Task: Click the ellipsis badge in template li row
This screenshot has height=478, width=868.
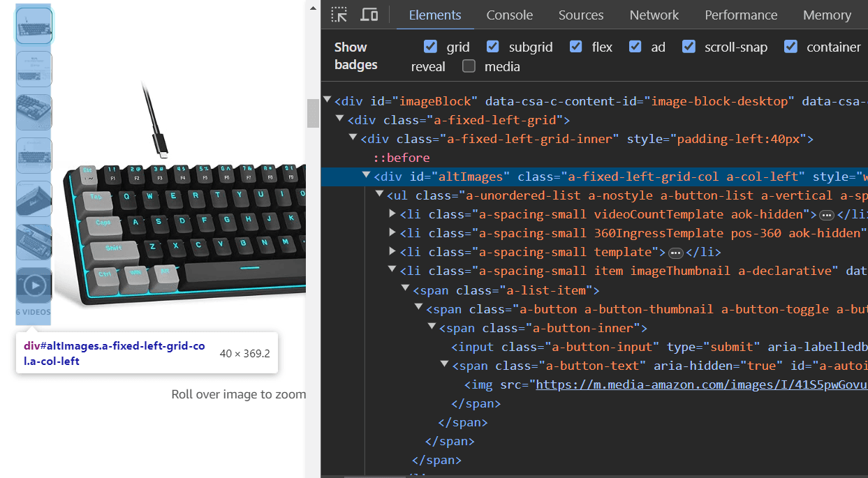Action: pyautogui.click(x=676, y=253)
